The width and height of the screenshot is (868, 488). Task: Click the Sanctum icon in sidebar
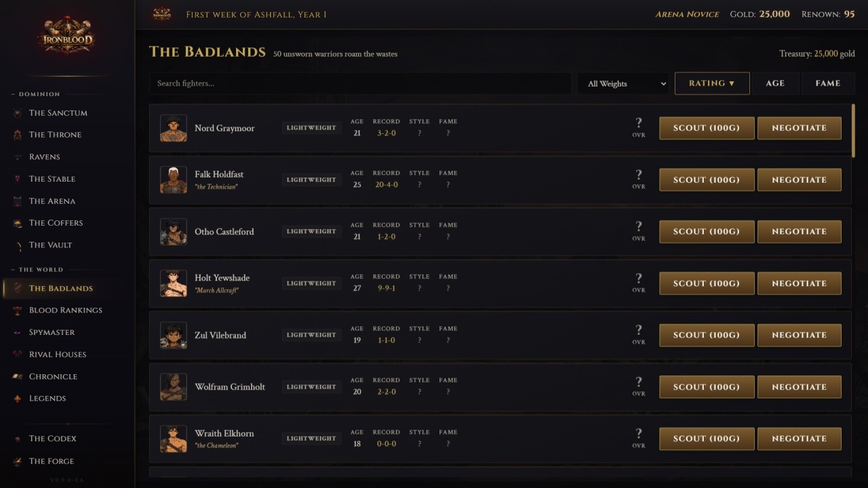coord(18,113)
